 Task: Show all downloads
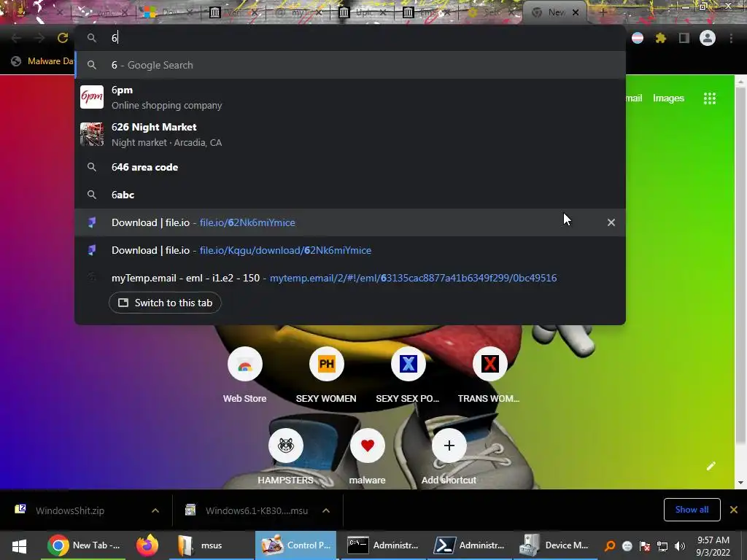(692, 510)
